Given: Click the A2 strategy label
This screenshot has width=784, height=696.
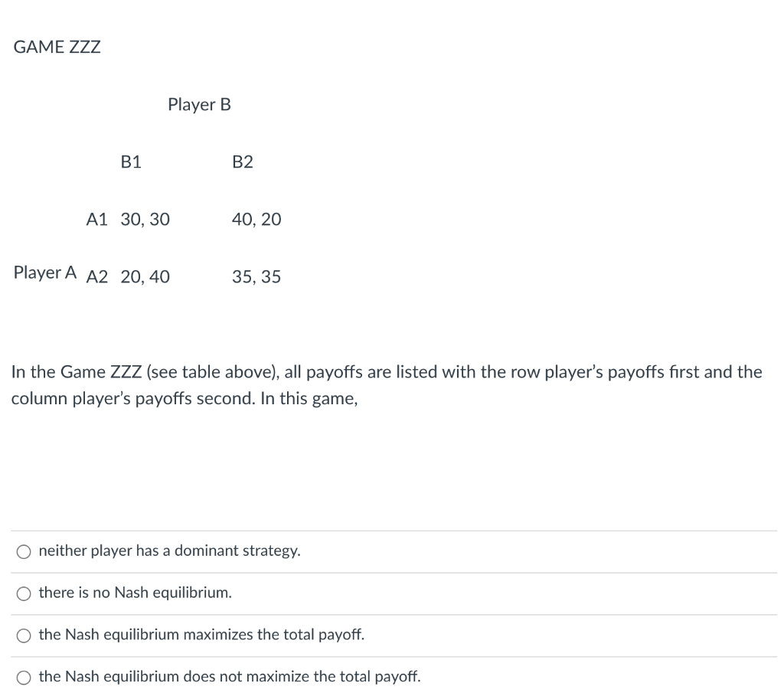Looking at the screenshot, I should click(x=97, y=277).
